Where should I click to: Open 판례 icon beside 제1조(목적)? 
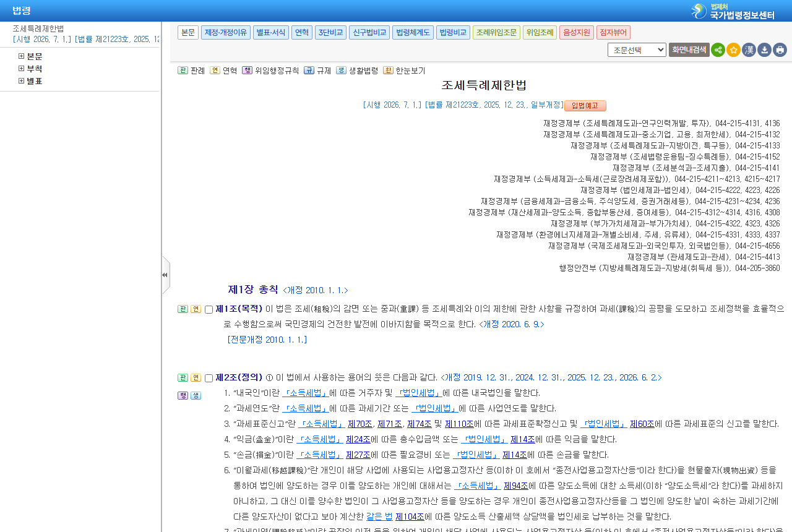[x=183, y=309]
